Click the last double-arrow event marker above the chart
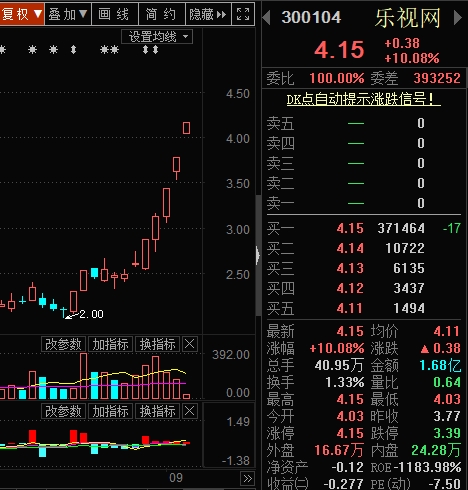Screen dimensions: 468x490 [156, 50]
